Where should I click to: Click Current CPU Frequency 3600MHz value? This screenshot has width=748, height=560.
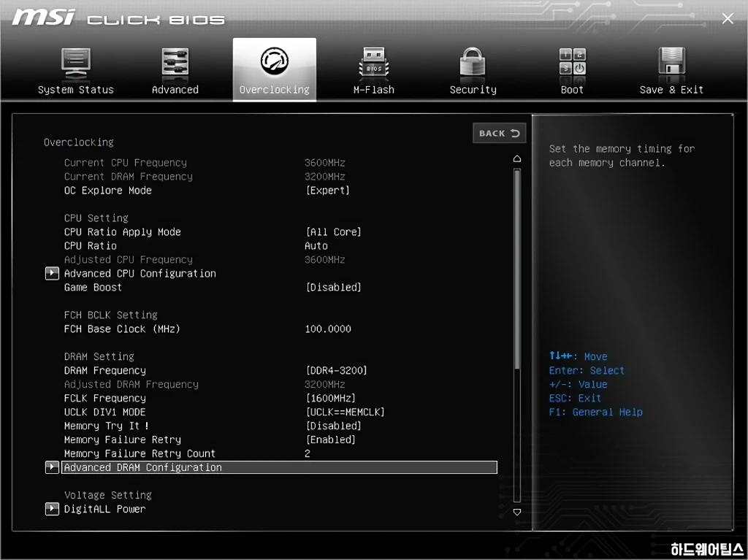click(325, 163)
